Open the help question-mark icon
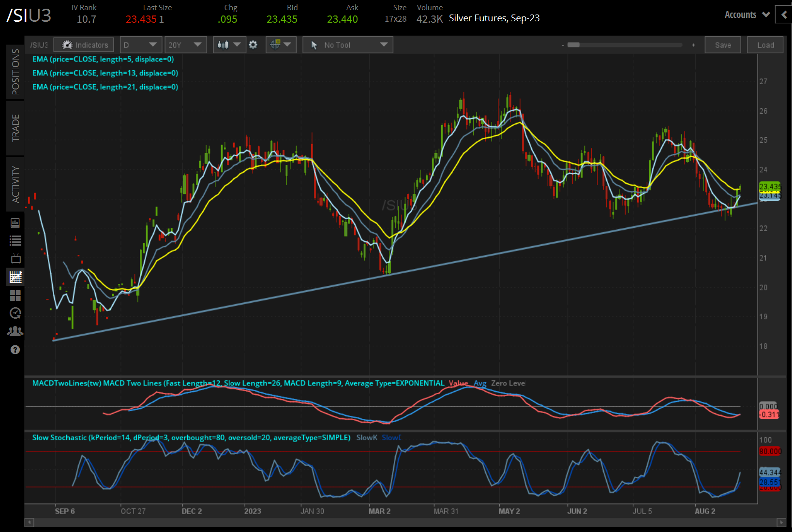This screenshot has height=532, width=792. tap(15, 350)
